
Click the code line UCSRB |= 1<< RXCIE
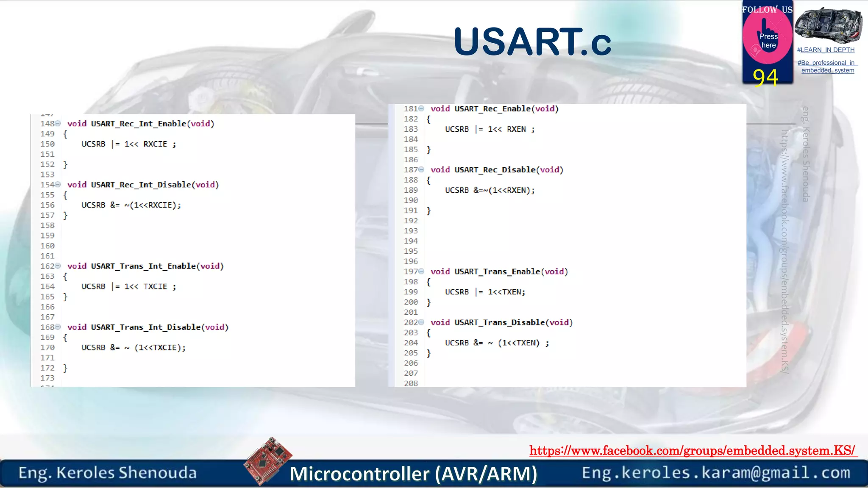[129, 144]
